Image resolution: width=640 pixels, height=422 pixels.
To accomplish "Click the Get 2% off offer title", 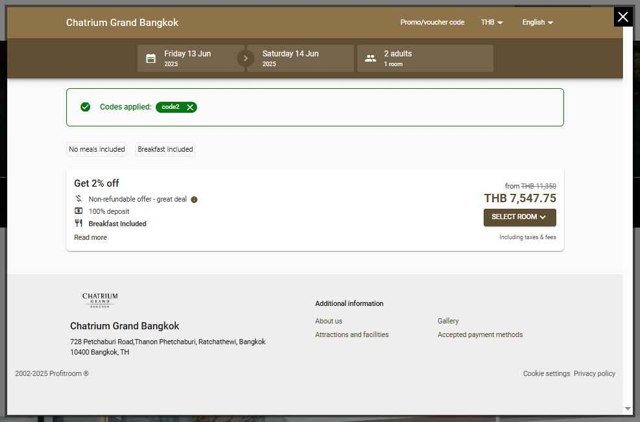I will (x=96, y=183).
